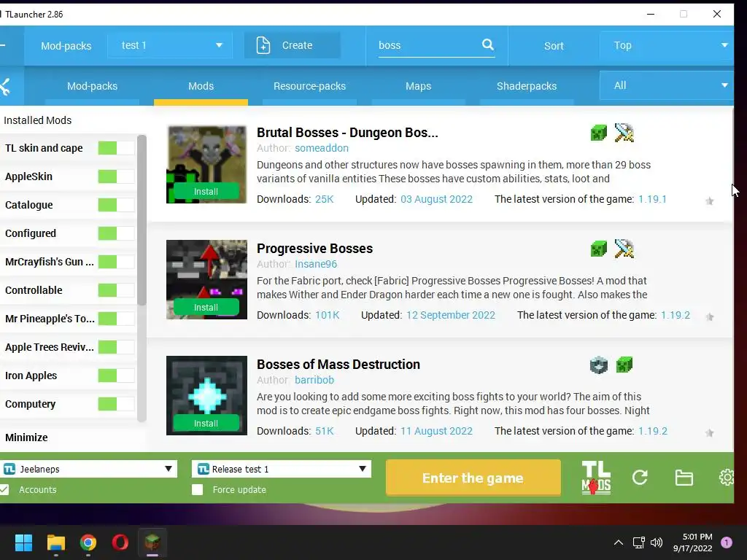Viewport: 747px width, 560px height.
Task: Click gray block icon on Bosses of Mass Destruction
Action: point(599,365)
